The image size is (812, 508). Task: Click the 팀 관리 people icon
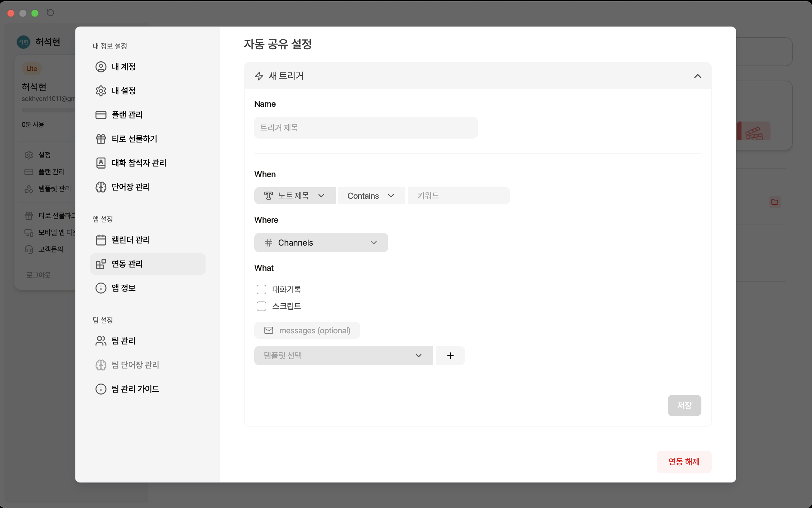(x=101, y=341)
